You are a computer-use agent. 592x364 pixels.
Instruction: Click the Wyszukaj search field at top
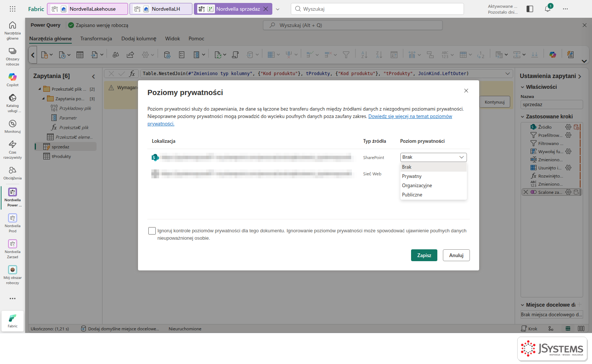pyautogui.click(x=377, y=9)
